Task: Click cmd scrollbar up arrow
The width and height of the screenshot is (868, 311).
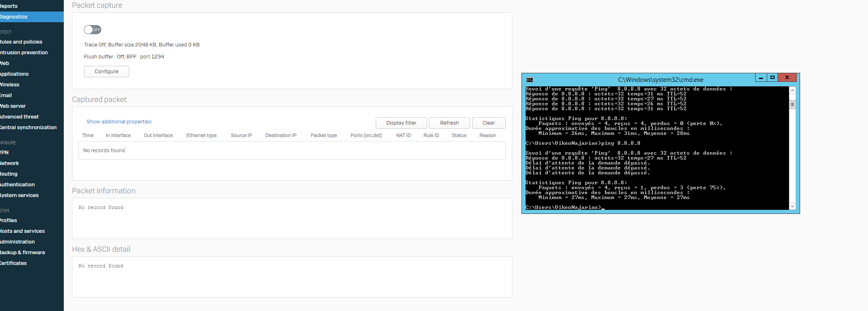Action: (792, 90)
